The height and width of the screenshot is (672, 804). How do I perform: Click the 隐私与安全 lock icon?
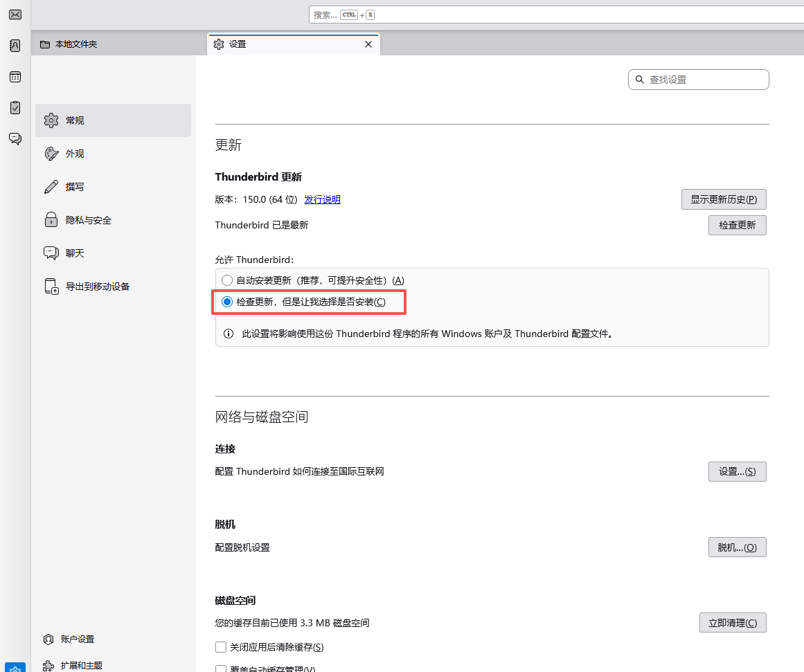point(51,220)
